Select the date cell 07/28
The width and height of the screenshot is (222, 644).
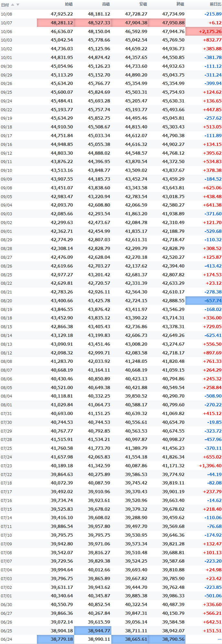click(6, 439)
